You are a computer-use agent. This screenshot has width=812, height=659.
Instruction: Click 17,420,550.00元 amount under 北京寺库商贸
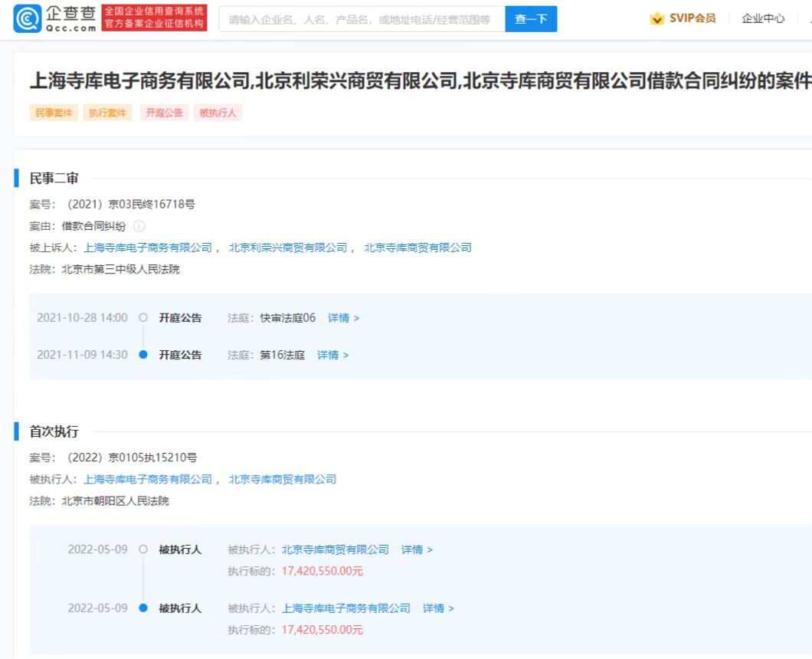click(x=322, y=571)
